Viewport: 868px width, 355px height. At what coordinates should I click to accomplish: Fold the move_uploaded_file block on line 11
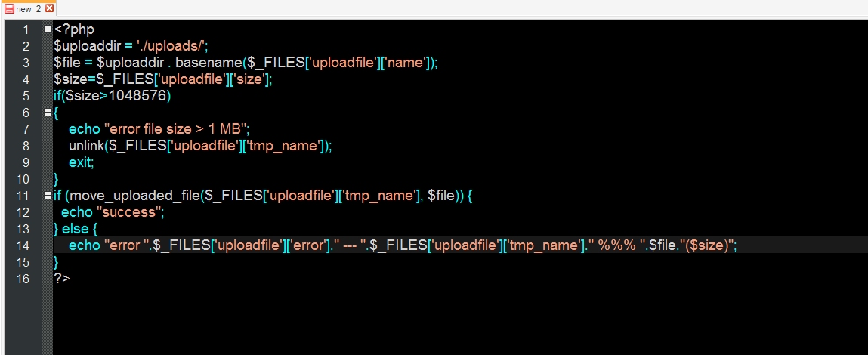click(48, 196)
